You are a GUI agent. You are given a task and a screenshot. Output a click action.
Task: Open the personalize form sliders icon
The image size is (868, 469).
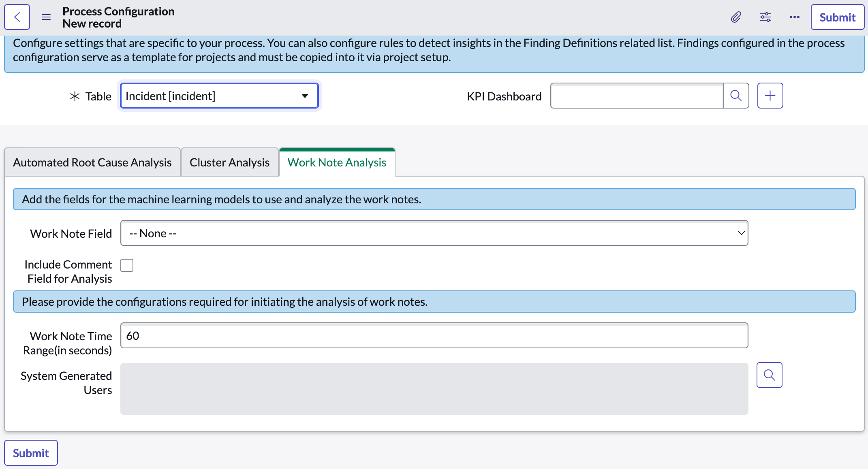point(765,17)
